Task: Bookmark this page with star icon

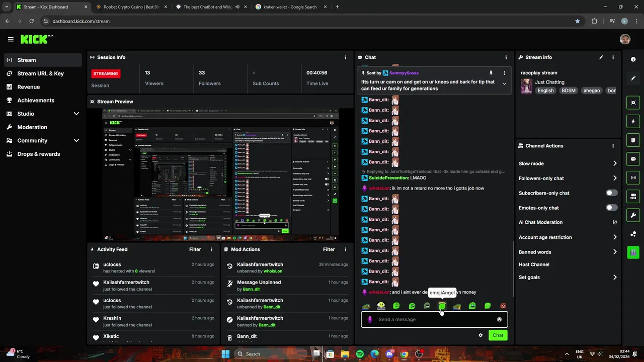Action: (x=577, y=21)
